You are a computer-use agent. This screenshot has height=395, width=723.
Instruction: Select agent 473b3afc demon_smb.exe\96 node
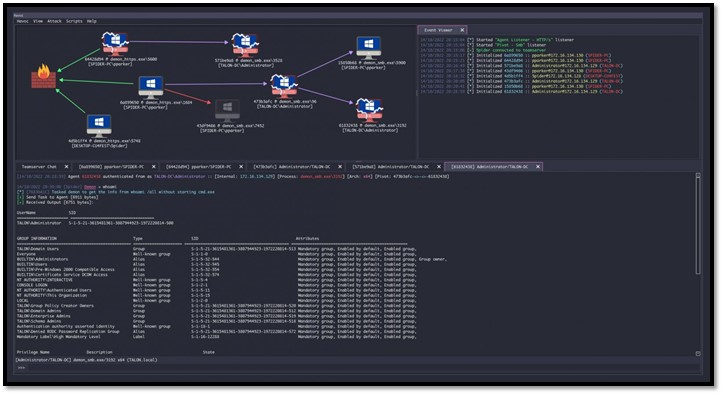[x=284, y=86]
